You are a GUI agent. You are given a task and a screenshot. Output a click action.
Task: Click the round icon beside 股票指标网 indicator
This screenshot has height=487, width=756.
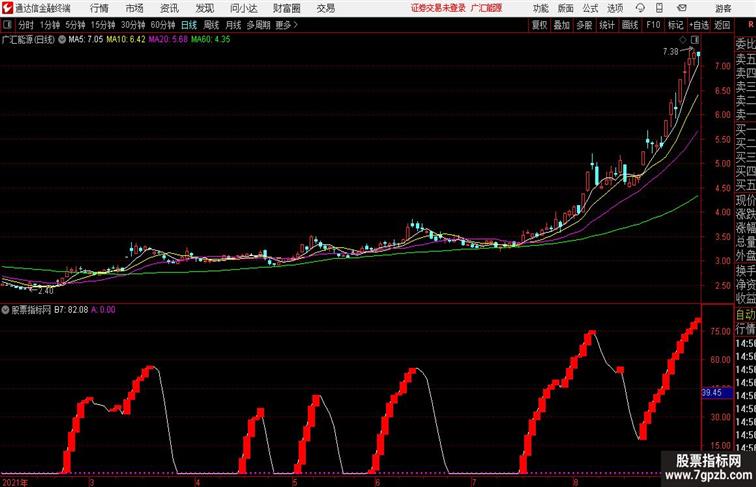(x=5, y=310)
